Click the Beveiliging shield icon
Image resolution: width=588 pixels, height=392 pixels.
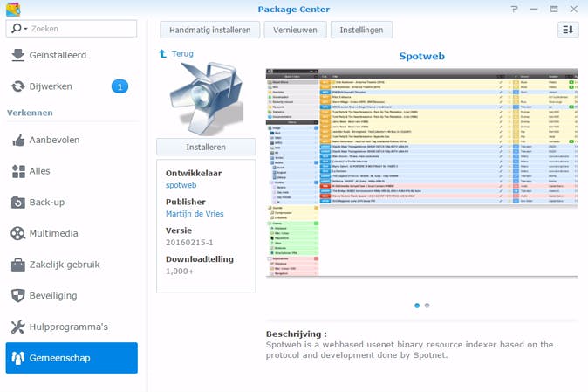tap(18, 296)
